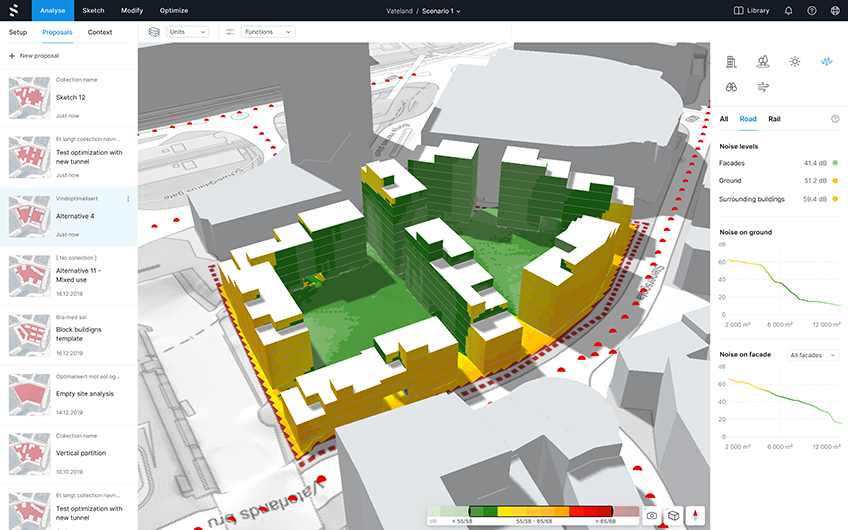Open the Library link
Image resolution: width=848 pixels, height=530 pixels.
pos(751,11)
